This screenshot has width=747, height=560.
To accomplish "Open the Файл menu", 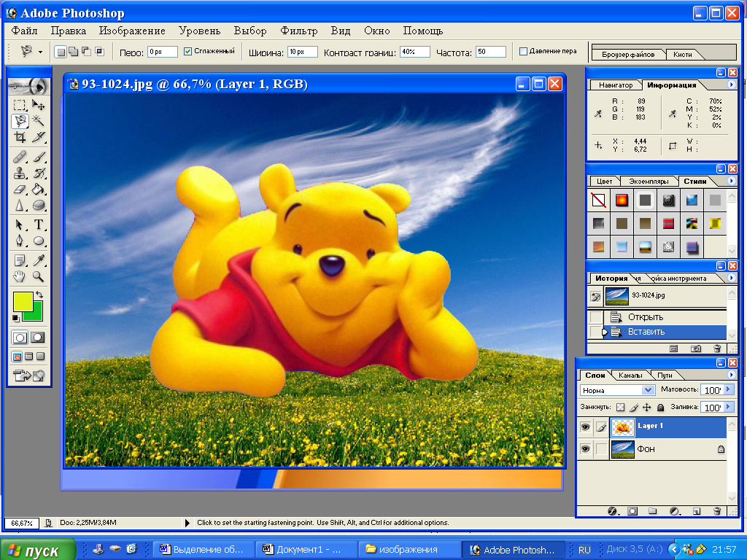I will [x=24, y=31].
